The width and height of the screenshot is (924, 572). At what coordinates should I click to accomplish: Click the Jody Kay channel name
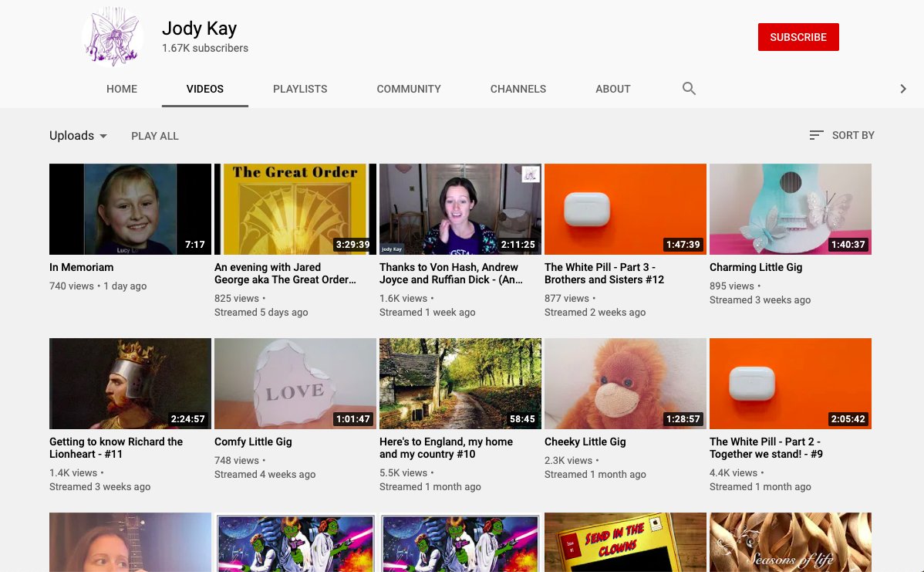coord(199,28)
